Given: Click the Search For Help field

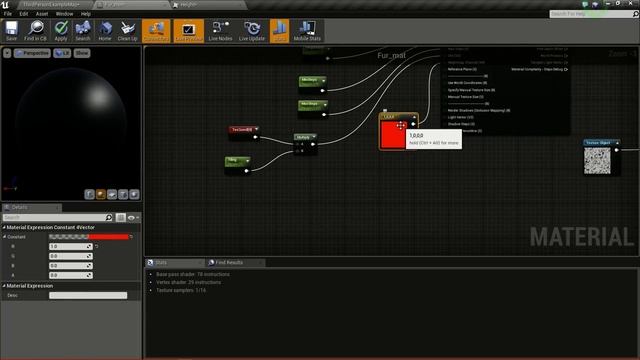Looking at the screenshot, I should [x=590, y=14].
